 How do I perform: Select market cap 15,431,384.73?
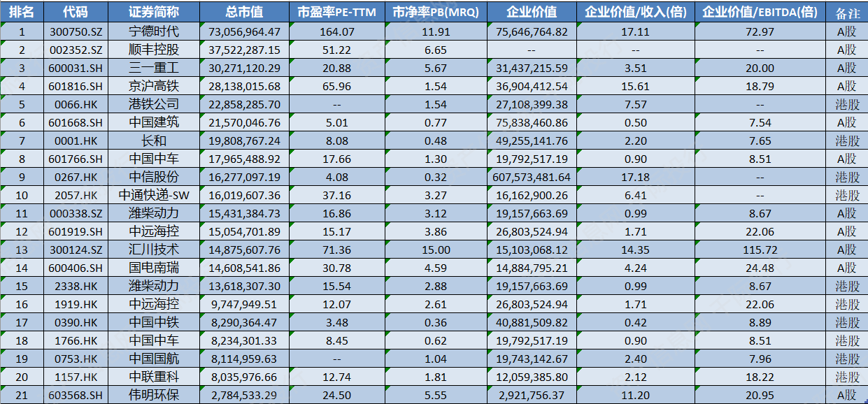tap(244, 213)
